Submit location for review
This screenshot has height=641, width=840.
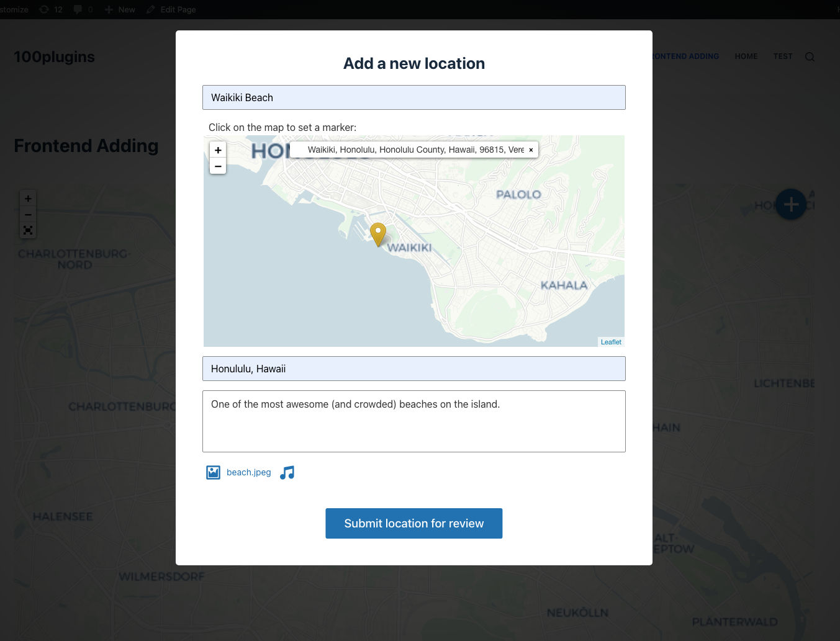coord(413,524)
